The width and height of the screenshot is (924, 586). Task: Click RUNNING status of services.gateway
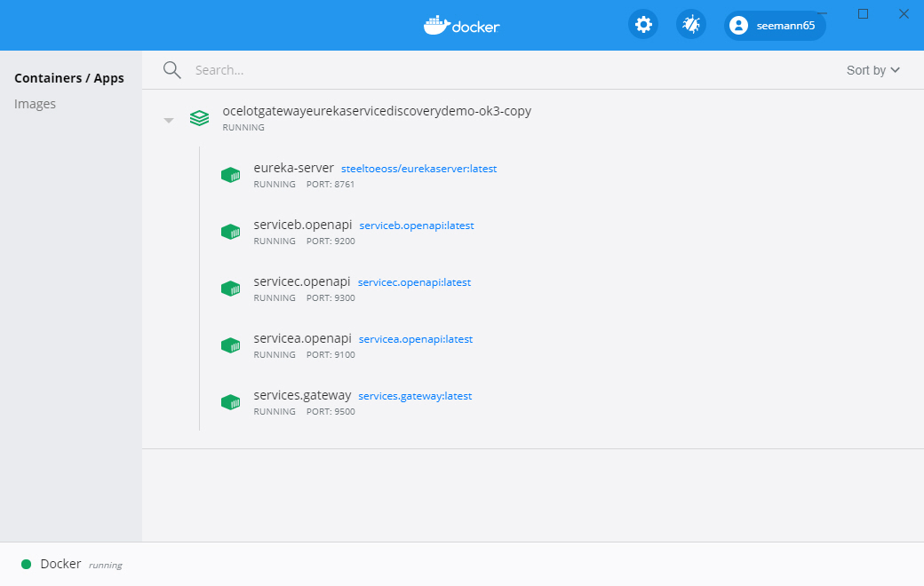(275, 412)
